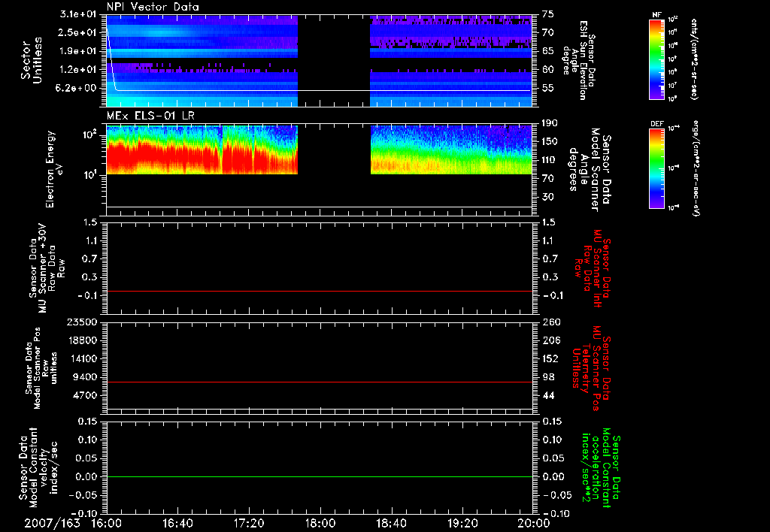Click the 10¹ electron energy tick
This screenshot has height=532, width=770.
click(89, 175)
